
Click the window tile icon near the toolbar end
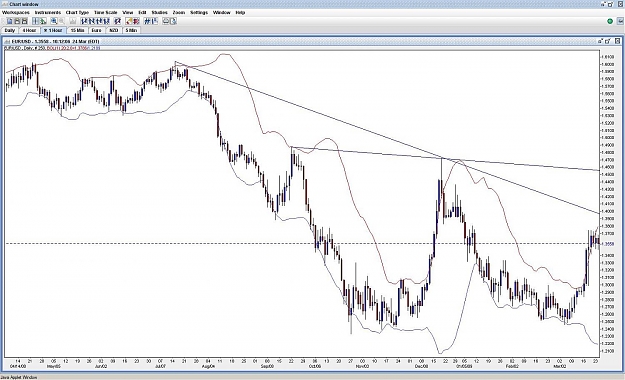point(166,21)
